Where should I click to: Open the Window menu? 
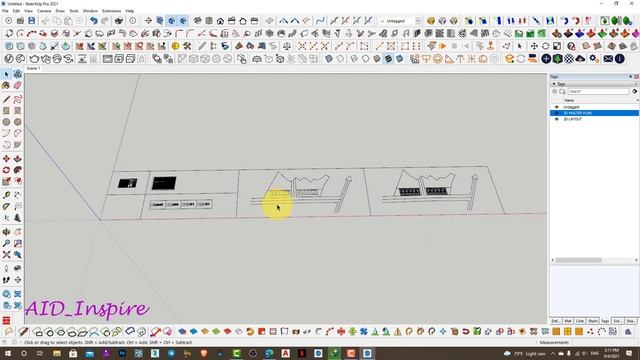click(90, 11)
